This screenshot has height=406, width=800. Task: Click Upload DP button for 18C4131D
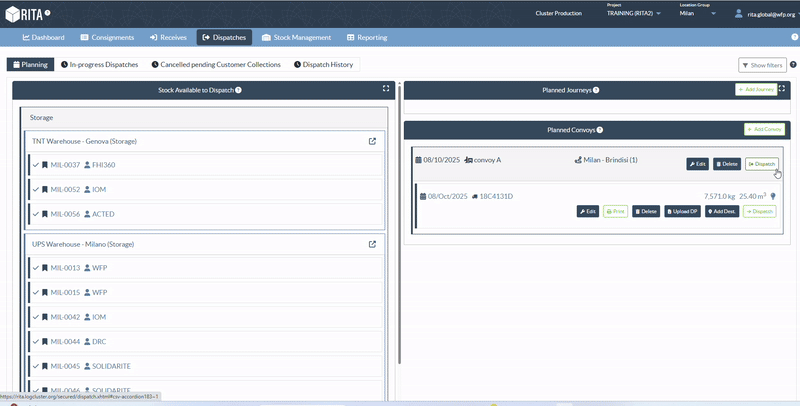click(x=681, y=211)
